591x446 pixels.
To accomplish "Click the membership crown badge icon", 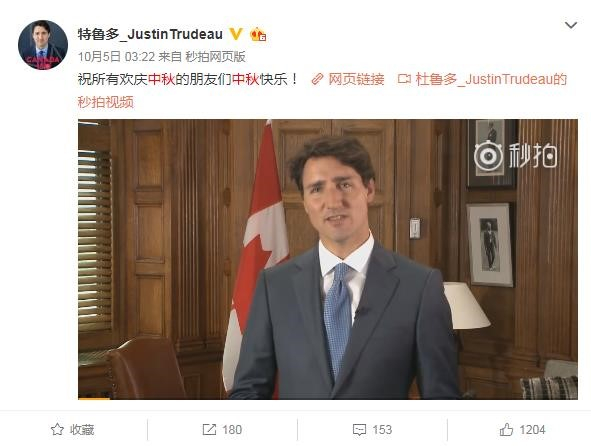I will (258, 34).
